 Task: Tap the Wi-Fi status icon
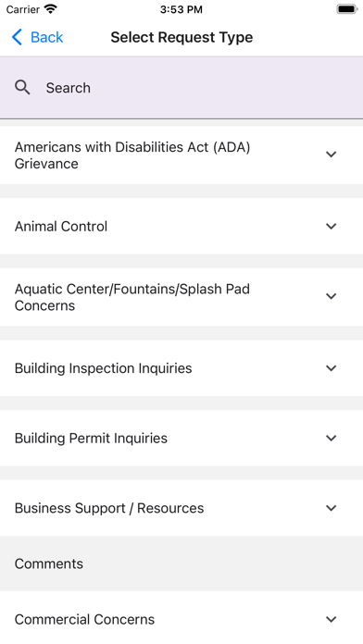coord(51,9)
